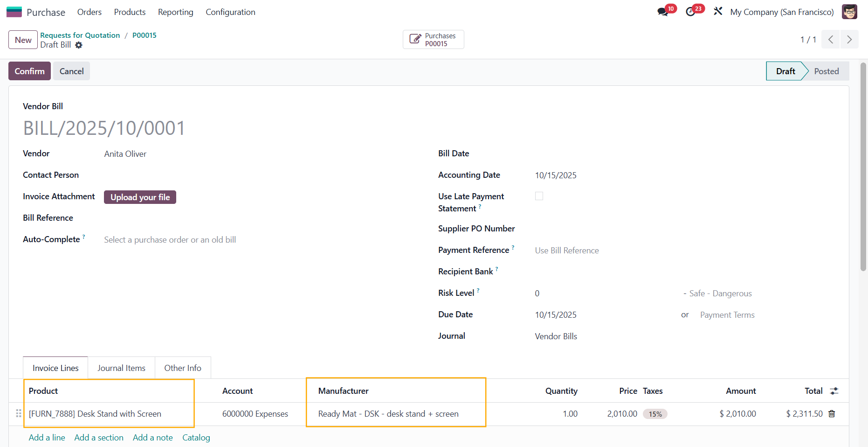The height and width of the screenshot is (447, 868).
Task: Click the debug tools wrench icon
Action: [x=718, y=11]
